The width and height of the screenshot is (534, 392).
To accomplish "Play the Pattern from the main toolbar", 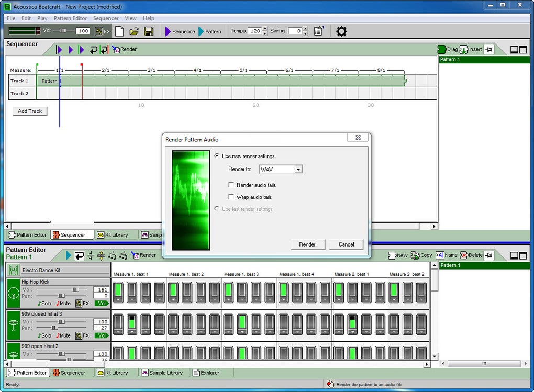I will click(x=210, y=31).
